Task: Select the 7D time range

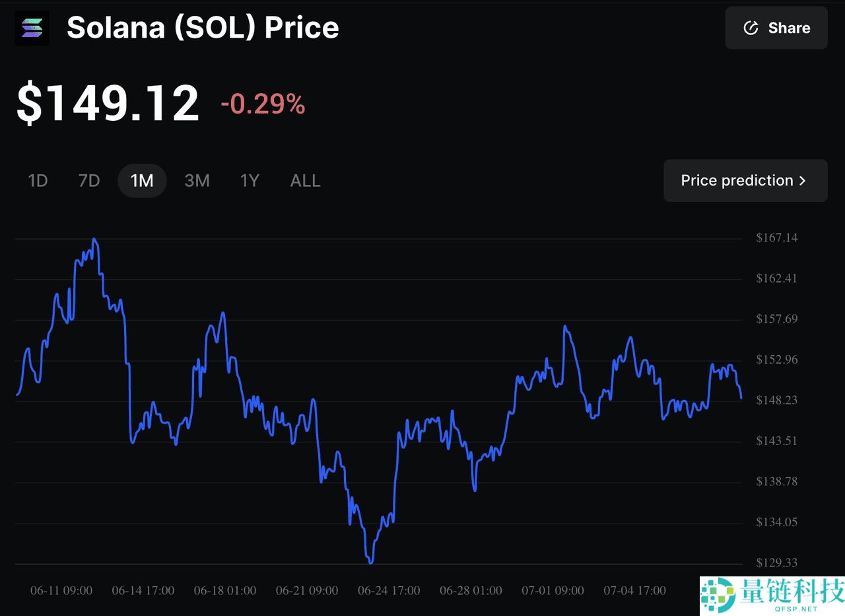Action: pos(88,180)
